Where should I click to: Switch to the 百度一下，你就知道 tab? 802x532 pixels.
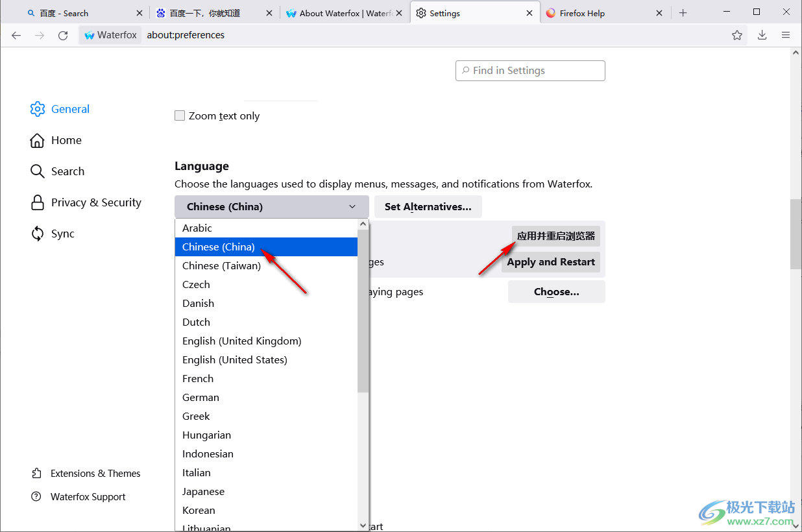pyautogui.click(x=214, y=13)
